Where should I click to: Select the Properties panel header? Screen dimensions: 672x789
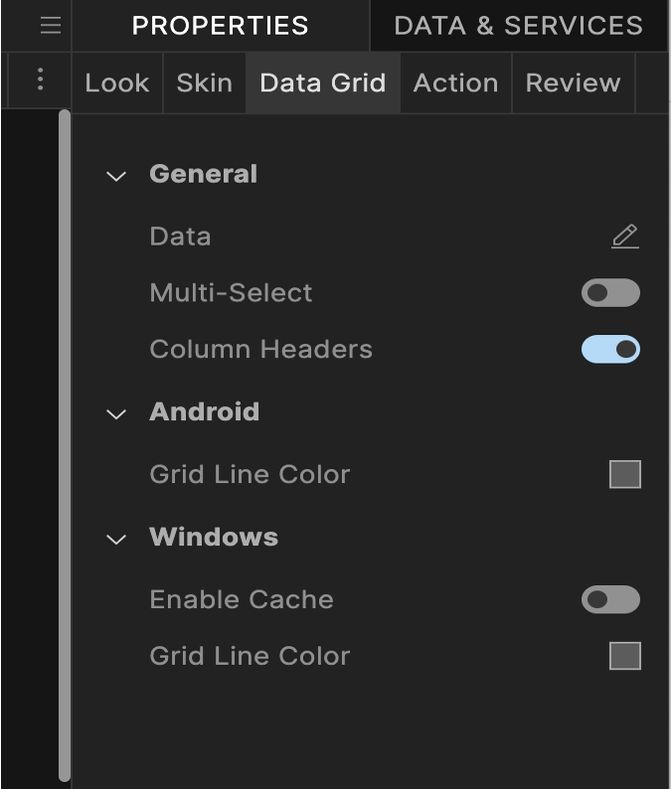[220, 26]
